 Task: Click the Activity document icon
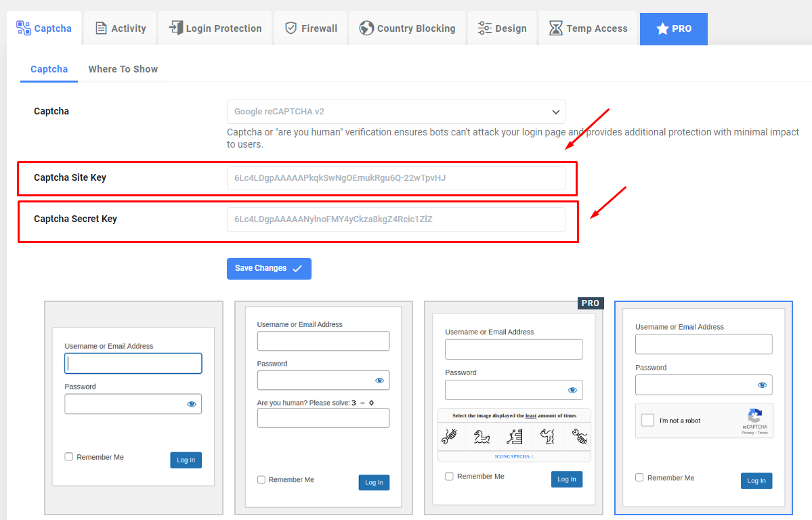101,28
